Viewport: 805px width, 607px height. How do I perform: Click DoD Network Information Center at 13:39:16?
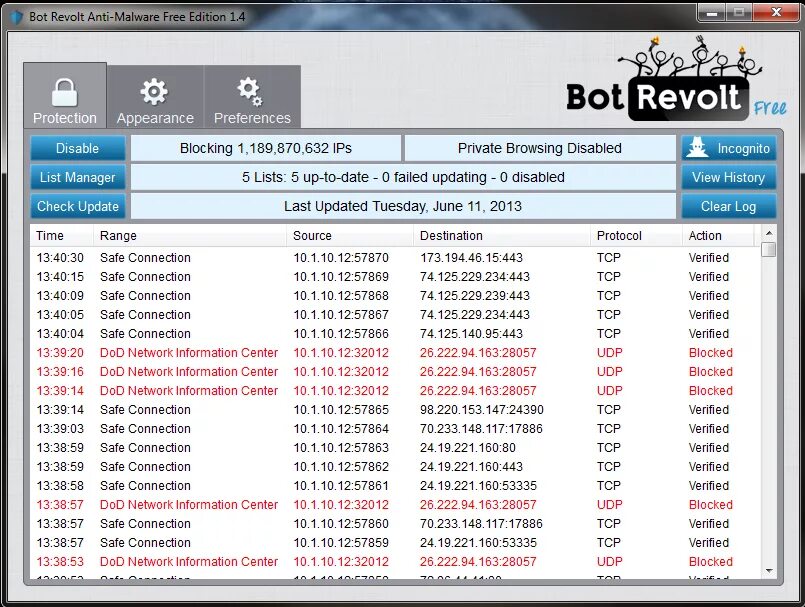pyautogui.click(x=189, y=372)
